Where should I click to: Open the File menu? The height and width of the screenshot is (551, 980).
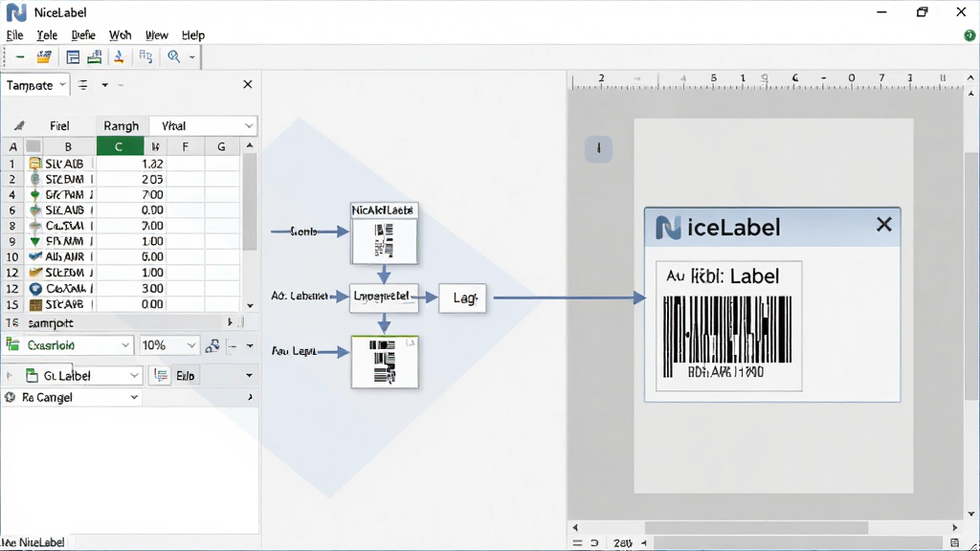pyautogui.click(x=14, y=35)
